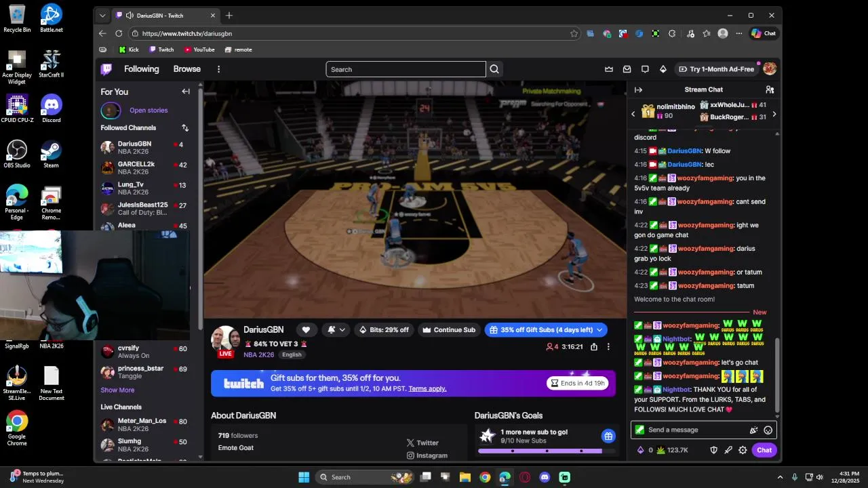Open chat settings gear
The width and height of the screenshot is (868, 488).
743,450
